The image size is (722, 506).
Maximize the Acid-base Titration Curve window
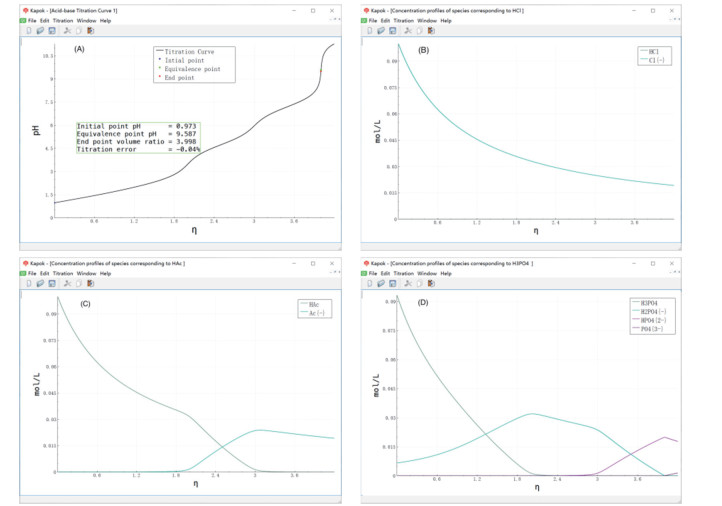(313, 11)
